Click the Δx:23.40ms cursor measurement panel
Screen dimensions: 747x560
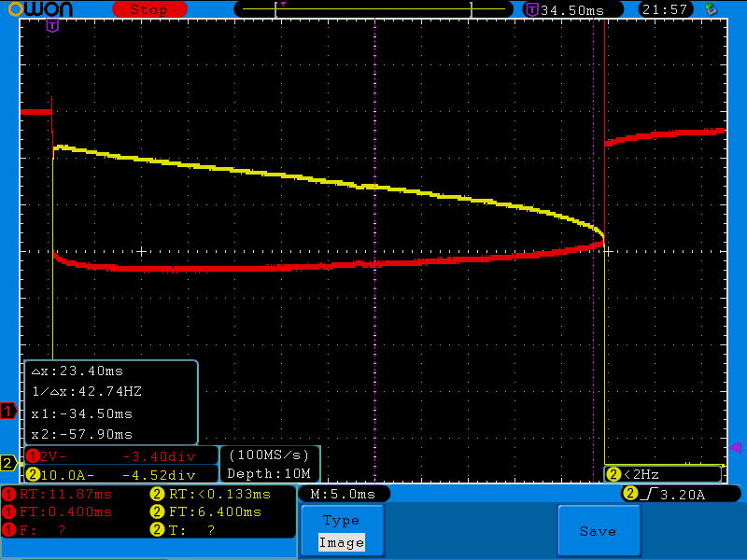(111, 402)
